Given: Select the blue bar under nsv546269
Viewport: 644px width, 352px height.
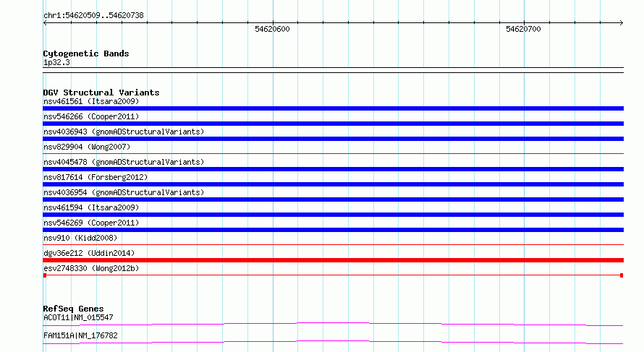Looking at the screenshot, I should [x=333, y=230].
